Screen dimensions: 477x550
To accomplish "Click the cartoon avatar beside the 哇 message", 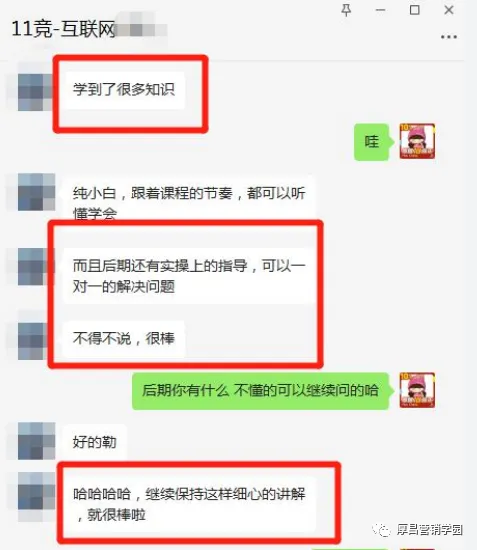I will point(417,141).
